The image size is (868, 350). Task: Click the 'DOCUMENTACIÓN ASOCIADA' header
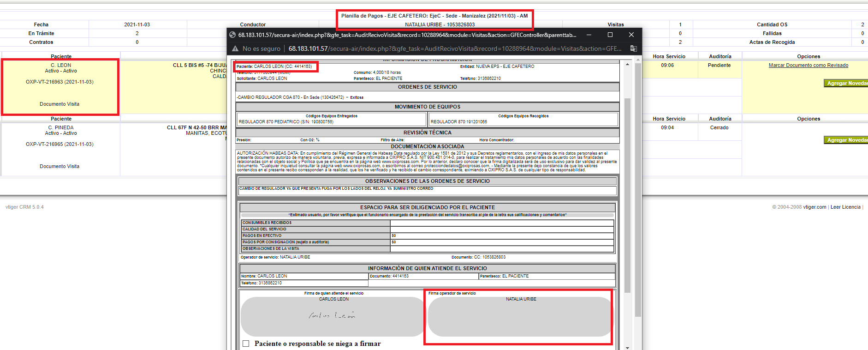(x=428, y=146)
